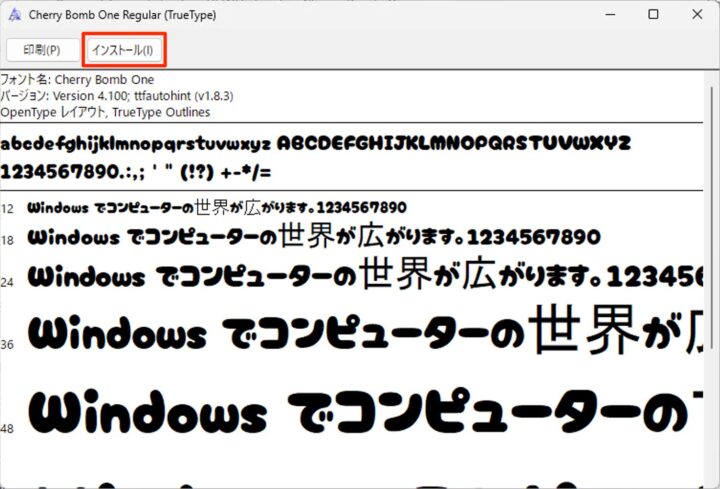This screenshot has height=489, width=720.
Task: Minimize the Cherry Bomb One font window
Action: [x=610, y=15]
